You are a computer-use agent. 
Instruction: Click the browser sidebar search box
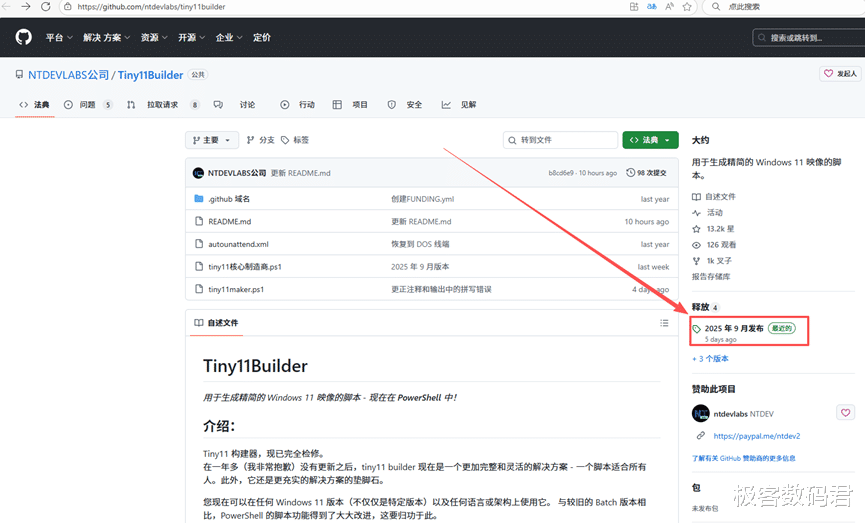click(783, 7)
